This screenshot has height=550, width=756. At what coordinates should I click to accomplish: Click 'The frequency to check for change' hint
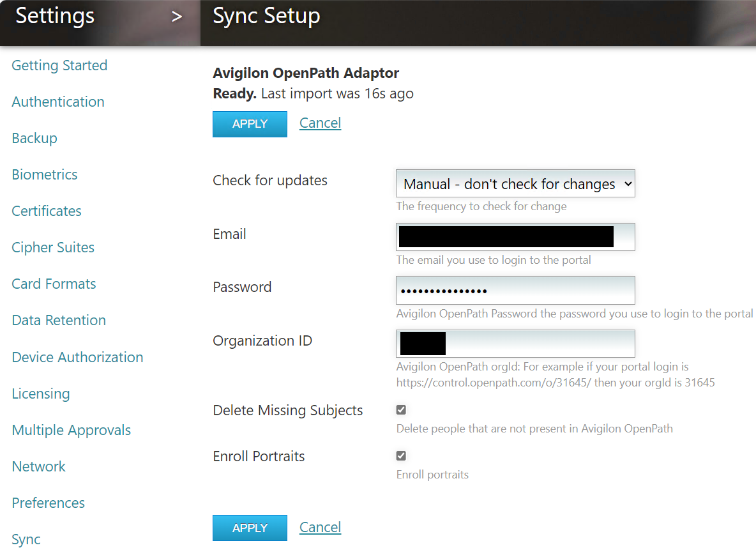(481, 206)
